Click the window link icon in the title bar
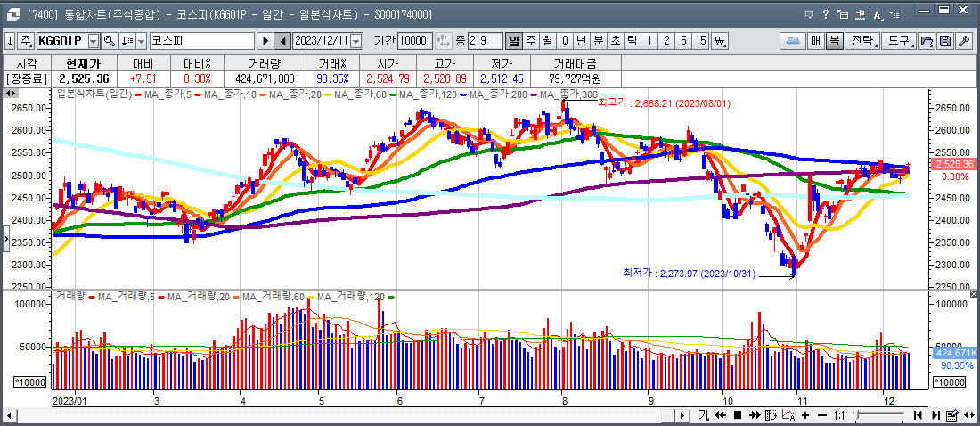 pos(861,13)
